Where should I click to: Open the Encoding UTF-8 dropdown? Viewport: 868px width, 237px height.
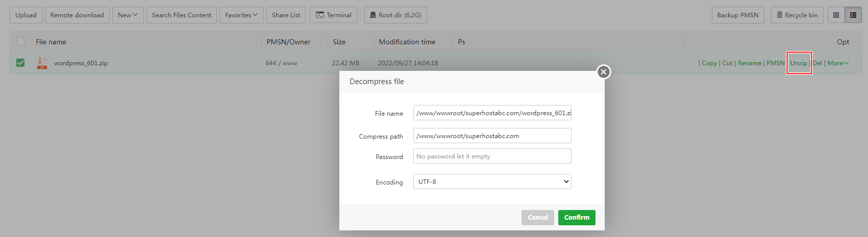click(492, 181)
